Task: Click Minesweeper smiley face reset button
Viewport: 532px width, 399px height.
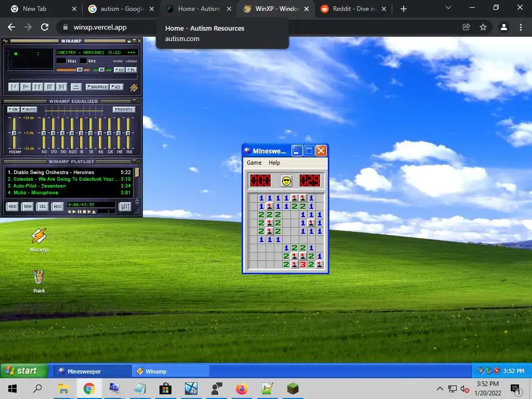Action: pyautogui.click(x=286, y=181)
